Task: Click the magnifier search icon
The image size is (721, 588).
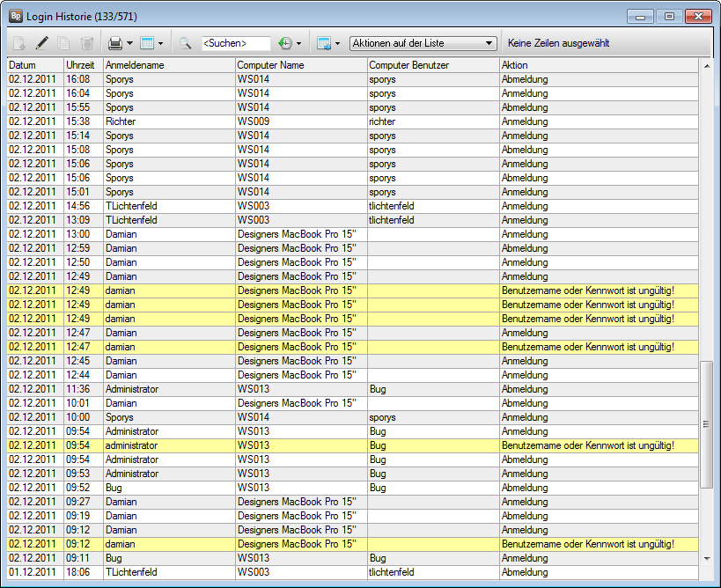Action: (186, 42)
